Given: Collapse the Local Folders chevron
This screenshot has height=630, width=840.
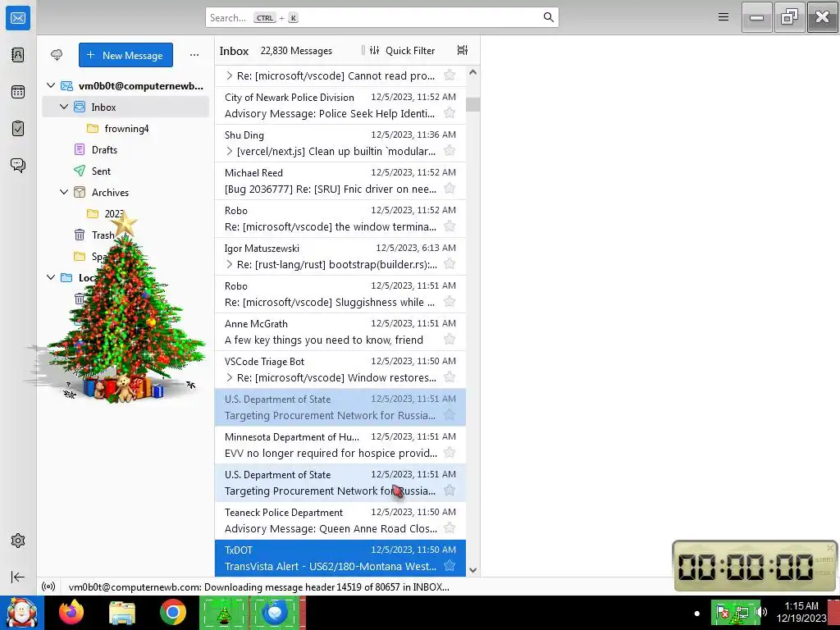Looking at the screenshot, I should pos(51,277).
